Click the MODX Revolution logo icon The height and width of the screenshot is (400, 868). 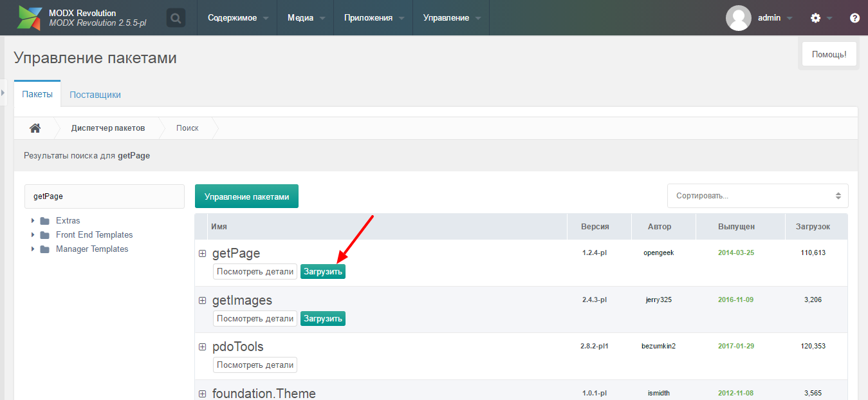[x=30, y=18]
